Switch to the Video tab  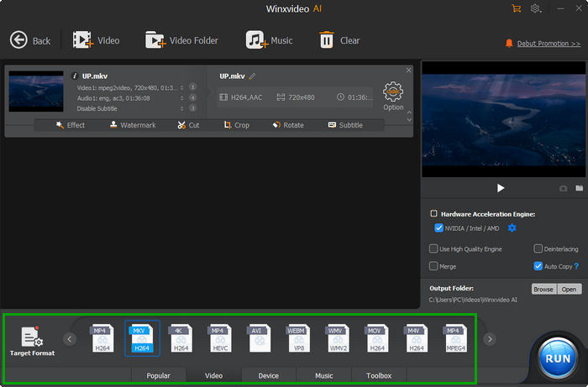click(x=213, y=375)
